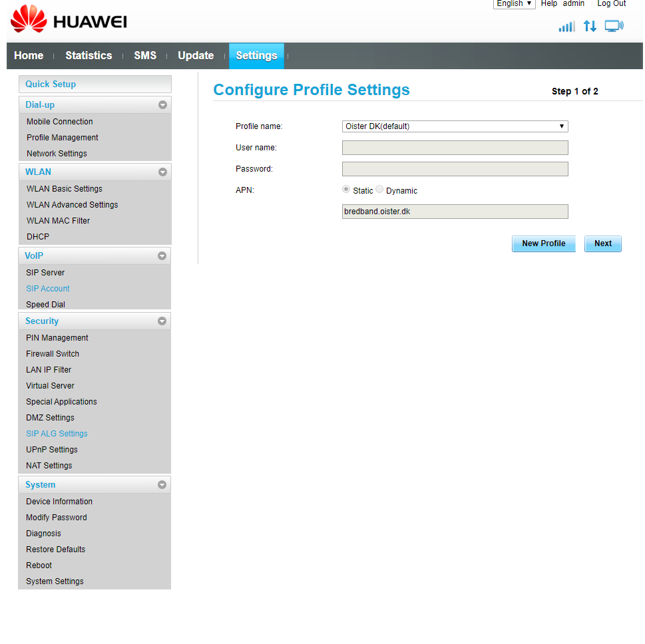This screenshot has height=644, width=645.
Task: Open System Settings page
Action: pos(55,581)
